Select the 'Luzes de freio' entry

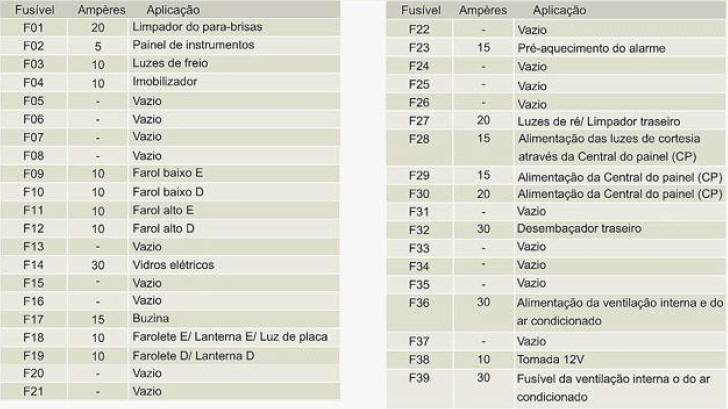coord(170,63)
